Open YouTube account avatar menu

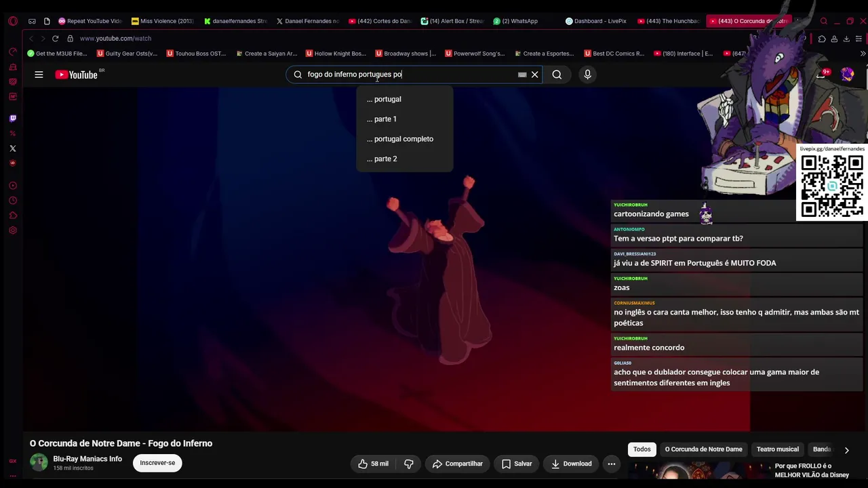click(x=847, y=75)
